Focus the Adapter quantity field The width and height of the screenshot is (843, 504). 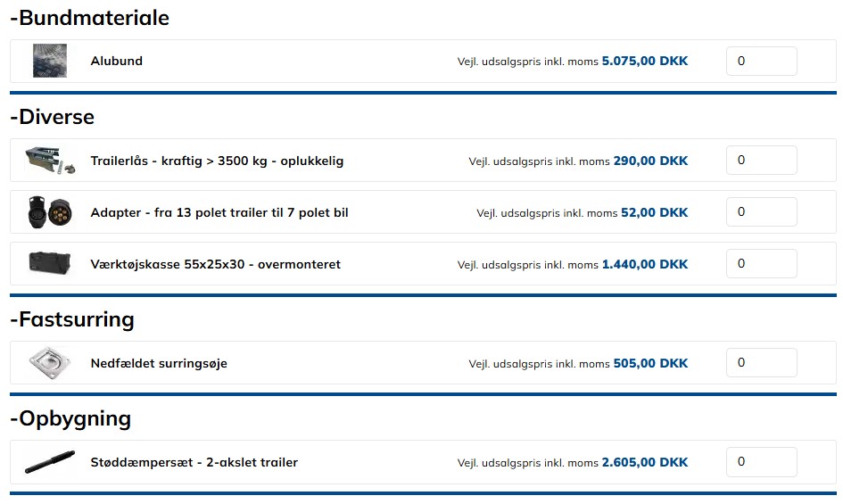(x=761, y=212)
